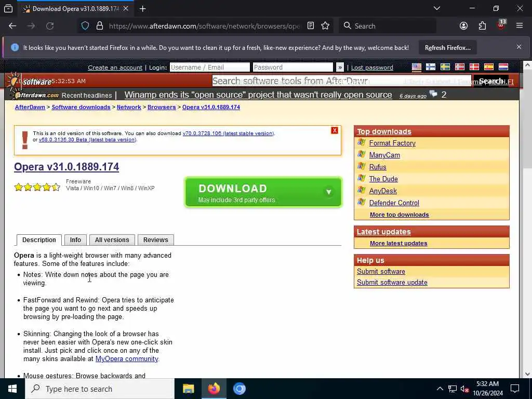Select the Swedish flag language

tap(445, 67)
